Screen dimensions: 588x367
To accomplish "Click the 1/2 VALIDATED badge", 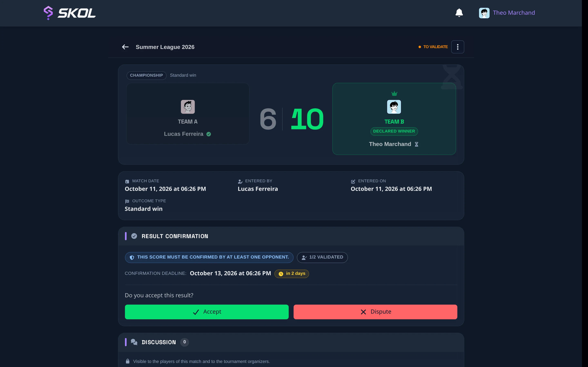I will (322, 257).
